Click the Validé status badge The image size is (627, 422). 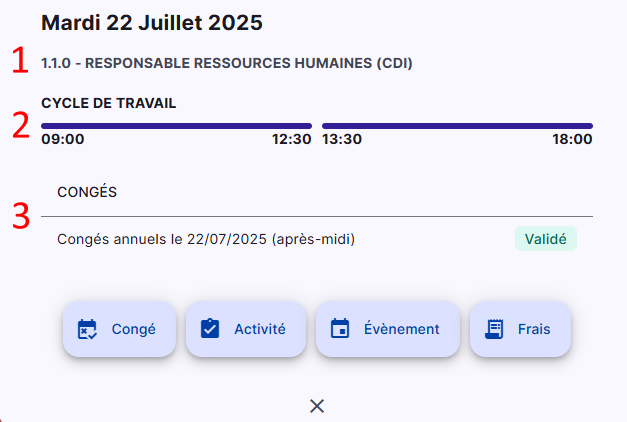tap(545, 239)
